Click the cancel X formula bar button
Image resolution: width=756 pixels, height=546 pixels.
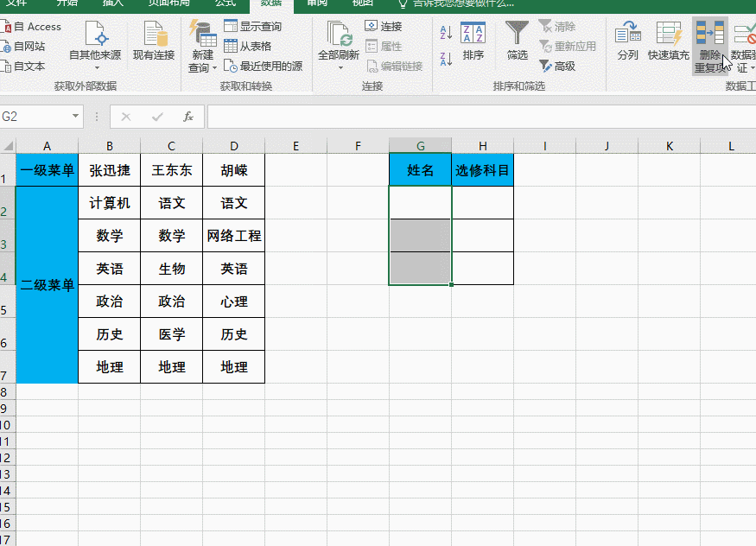pyautogui.click(x=126, y=117)
